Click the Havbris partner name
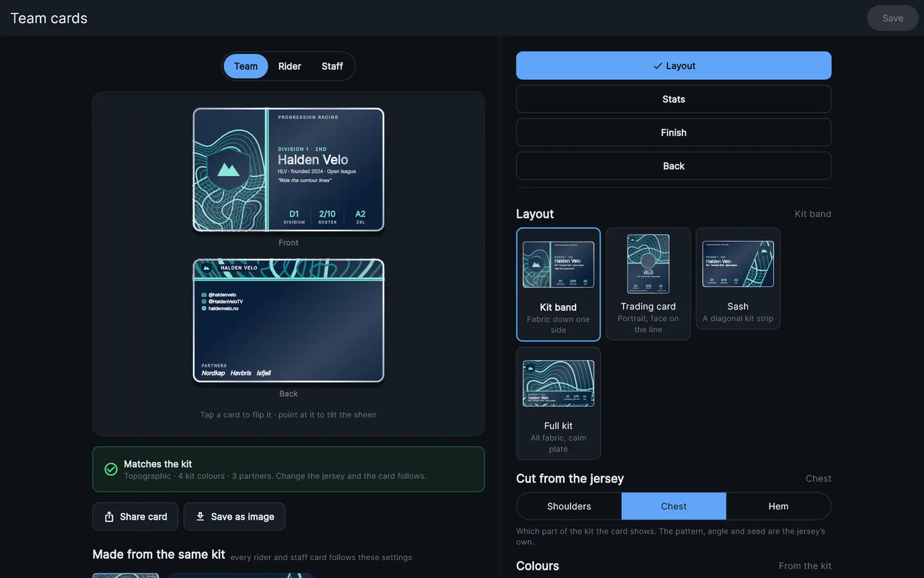 click(241, 373)
